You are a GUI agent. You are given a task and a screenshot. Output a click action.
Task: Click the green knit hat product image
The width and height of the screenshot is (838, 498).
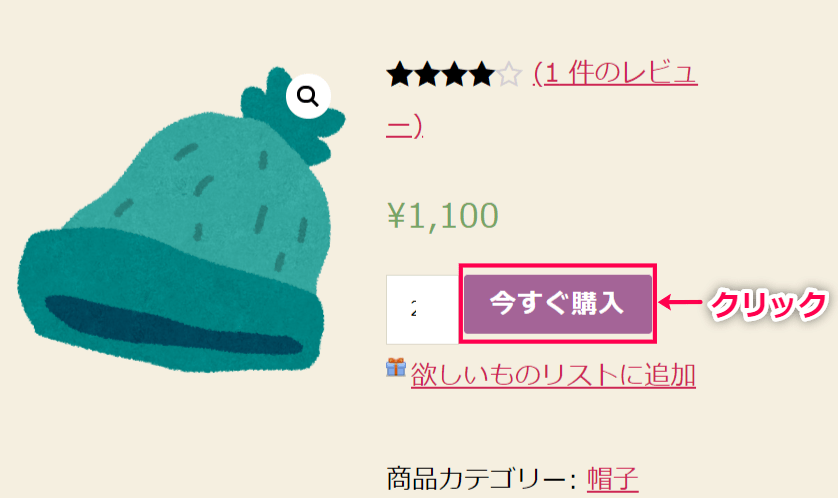coord(181,220)
